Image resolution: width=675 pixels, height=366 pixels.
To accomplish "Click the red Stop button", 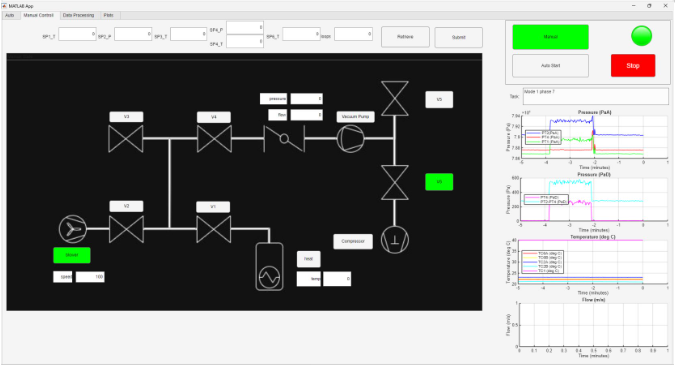I will point(633,65).
